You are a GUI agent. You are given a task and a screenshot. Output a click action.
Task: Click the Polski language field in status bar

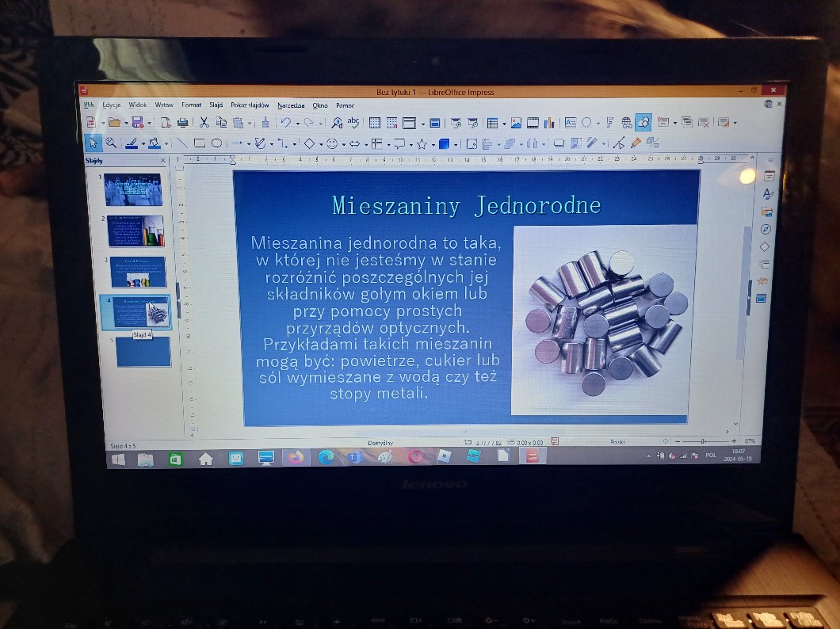(618, 441)
